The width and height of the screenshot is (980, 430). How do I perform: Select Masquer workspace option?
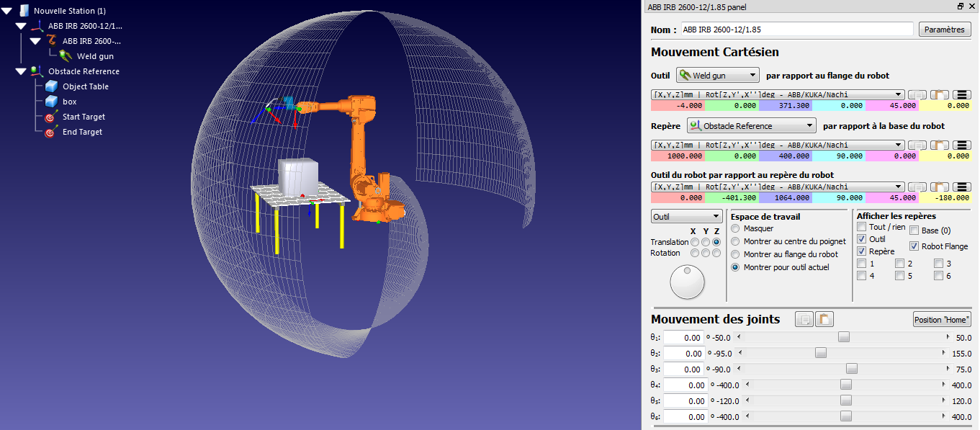[x=735, y=228]
